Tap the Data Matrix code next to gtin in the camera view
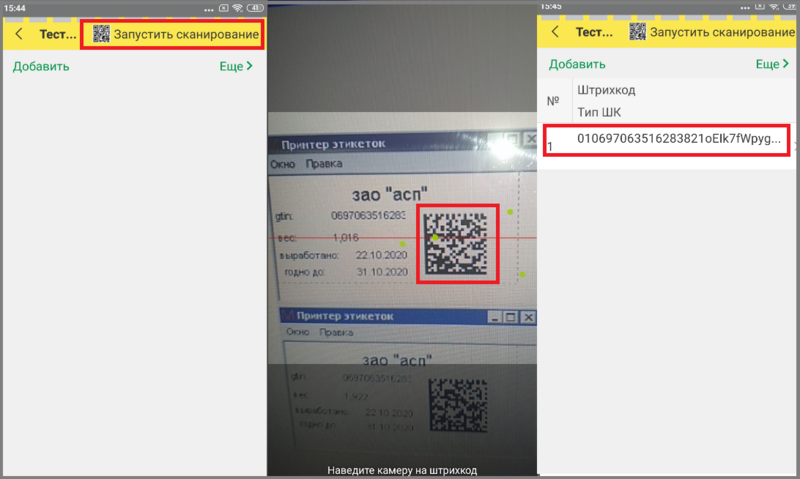800x479 pixels. point(457,243)
